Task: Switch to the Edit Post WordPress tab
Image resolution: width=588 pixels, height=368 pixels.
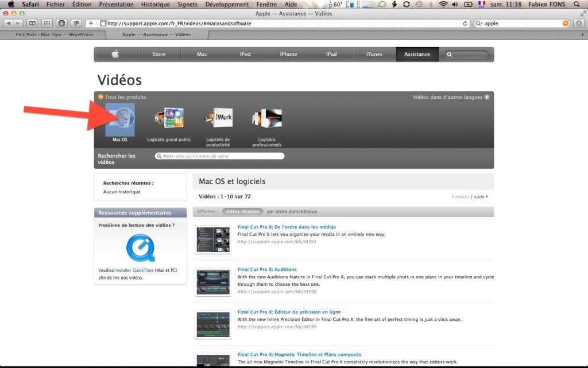Action: click(53, 34)
